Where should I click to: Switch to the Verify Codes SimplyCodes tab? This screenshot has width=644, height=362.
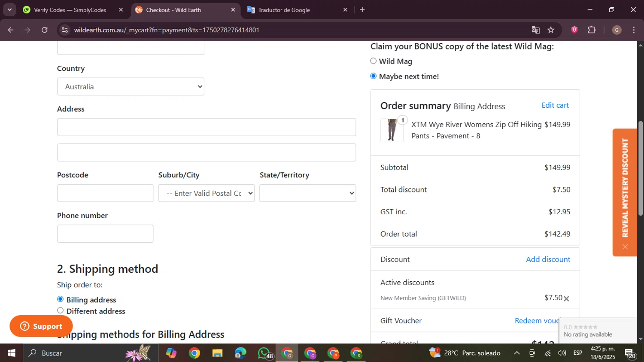[x=70, y=10]
